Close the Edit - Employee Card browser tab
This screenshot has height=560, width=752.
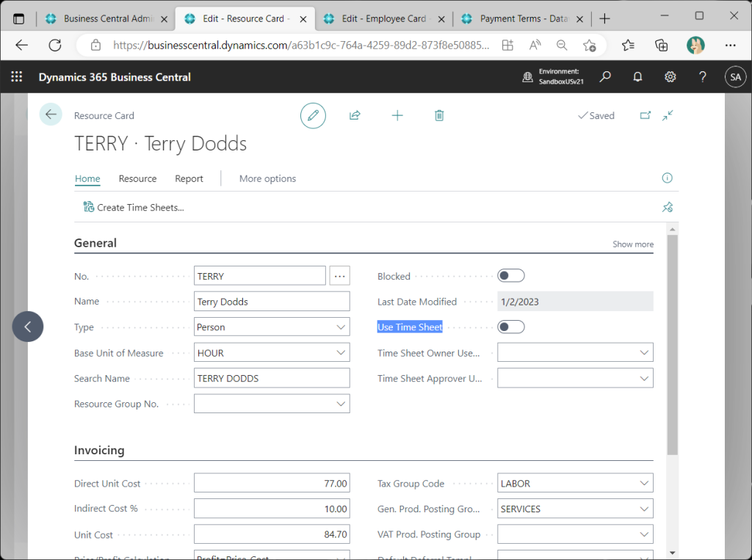click(441, 19)
